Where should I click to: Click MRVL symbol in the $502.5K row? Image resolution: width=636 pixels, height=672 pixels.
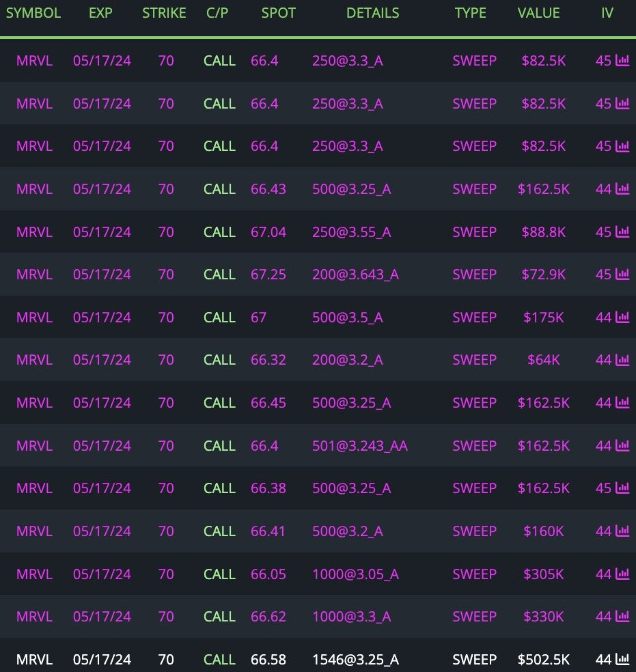[34, 659]
